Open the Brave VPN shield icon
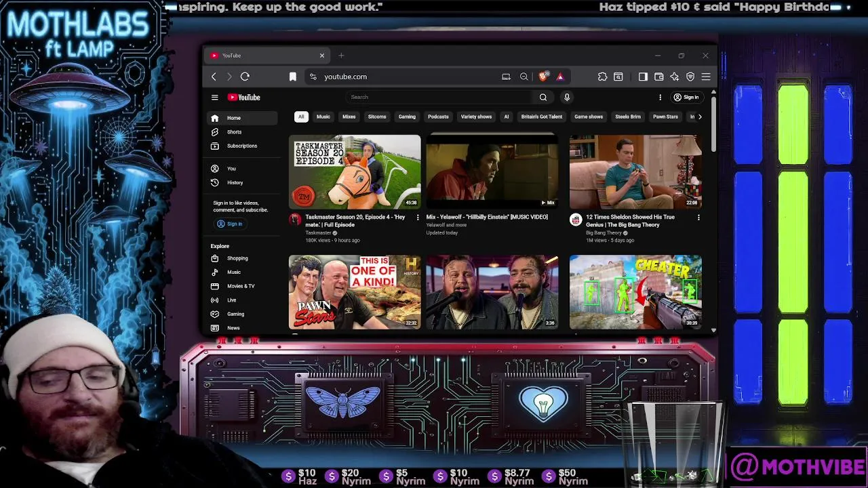The width and height of the screenshot is (868, 488). (x=690, y=77)
